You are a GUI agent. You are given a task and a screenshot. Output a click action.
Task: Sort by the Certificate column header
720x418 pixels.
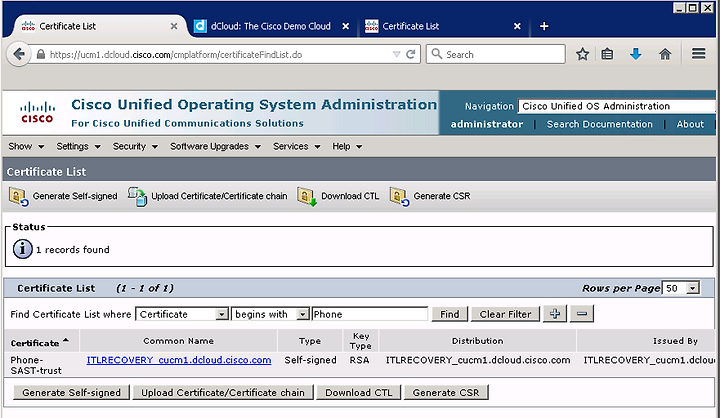(40, 343)
